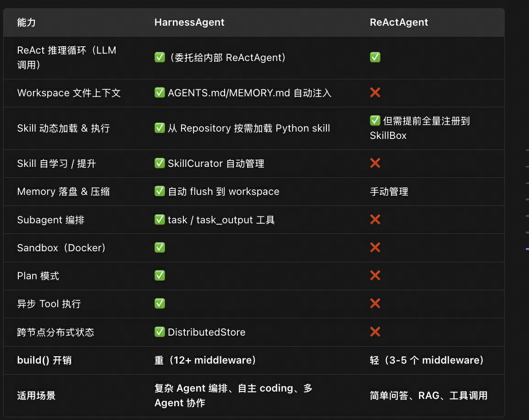This screenshot has width=529, height=420.
Task: Click red cross in Workspace 文件上下文 row
Action: click(375, 93)
